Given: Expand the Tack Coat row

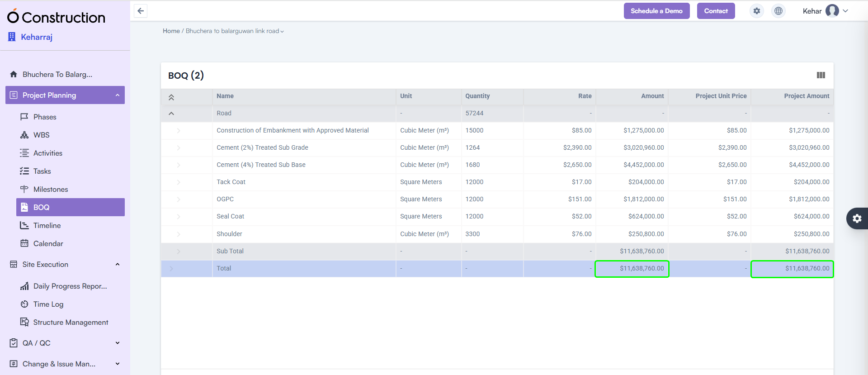Looking at the screenshot, I should tap(179, 182).
